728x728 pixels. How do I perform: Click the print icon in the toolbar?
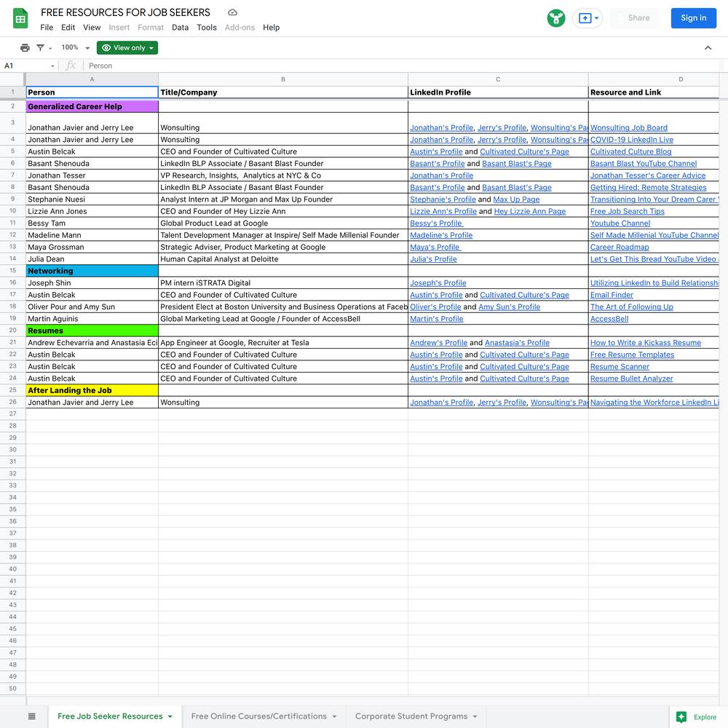pos(25,47)
